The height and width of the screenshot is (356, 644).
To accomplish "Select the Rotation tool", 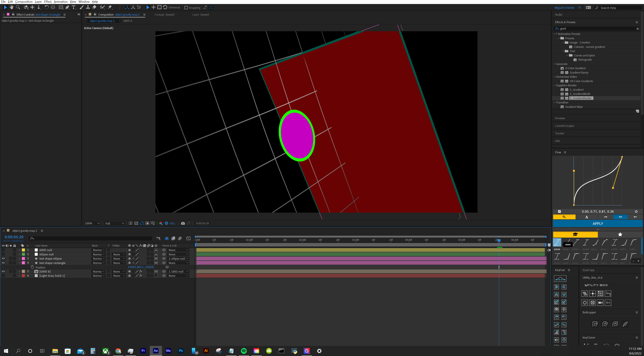I will coord(47,7).
